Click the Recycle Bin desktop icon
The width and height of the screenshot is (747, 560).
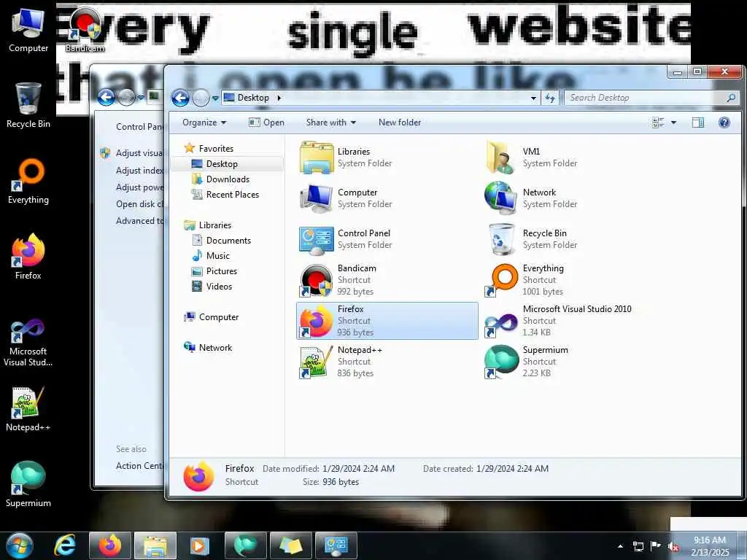pos(28,106)
